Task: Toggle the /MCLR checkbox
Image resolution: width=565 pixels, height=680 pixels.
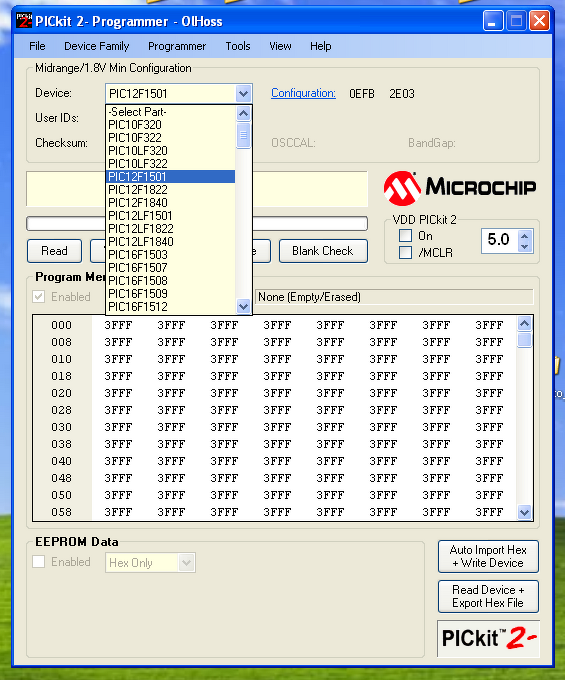Action: tap(405, 252)
